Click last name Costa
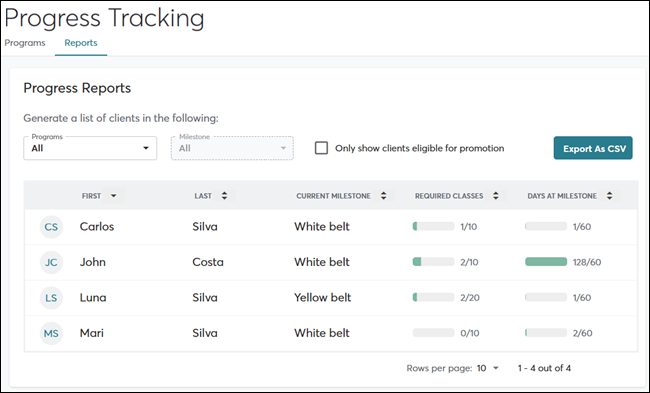Screen dimensions: 650x393 tap(208, 262)
